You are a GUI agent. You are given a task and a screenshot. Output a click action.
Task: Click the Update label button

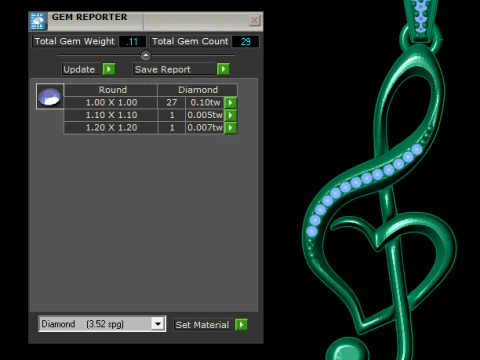[x=82, y=69]
